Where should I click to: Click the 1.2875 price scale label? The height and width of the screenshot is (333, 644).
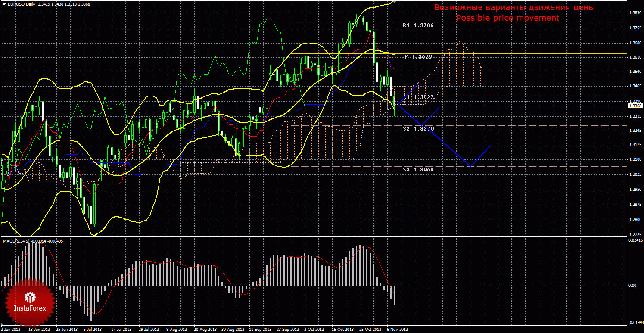[635, 205]
